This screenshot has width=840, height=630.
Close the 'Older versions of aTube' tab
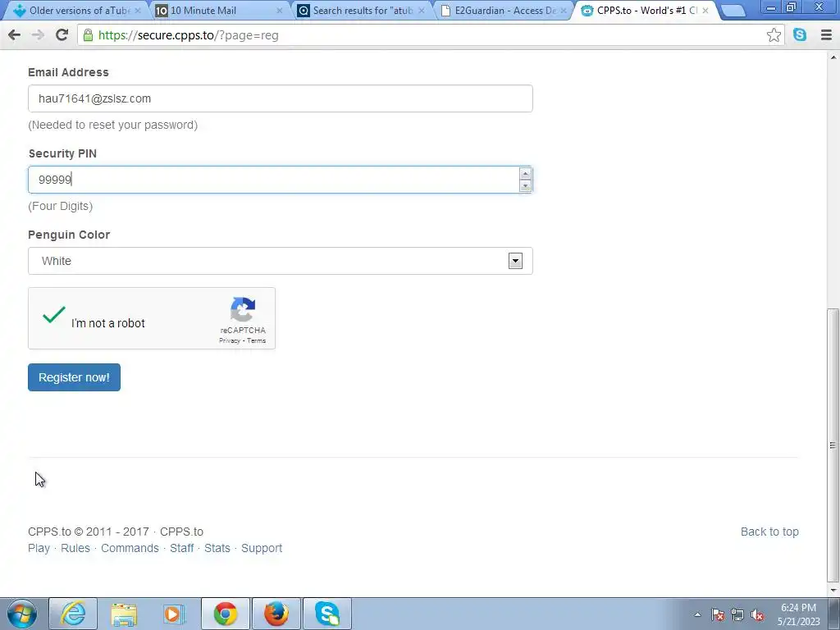(x=138, y=10)
